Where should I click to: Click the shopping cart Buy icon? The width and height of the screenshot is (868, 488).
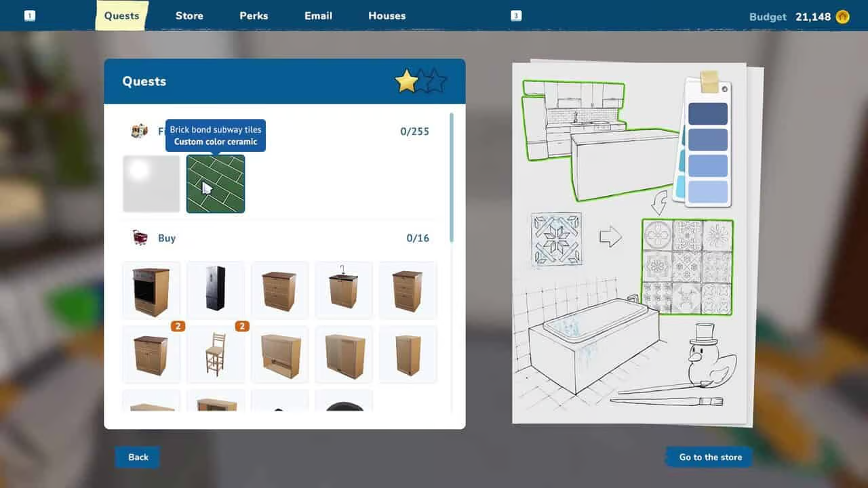pyautogui.click(x=140, y=238)
